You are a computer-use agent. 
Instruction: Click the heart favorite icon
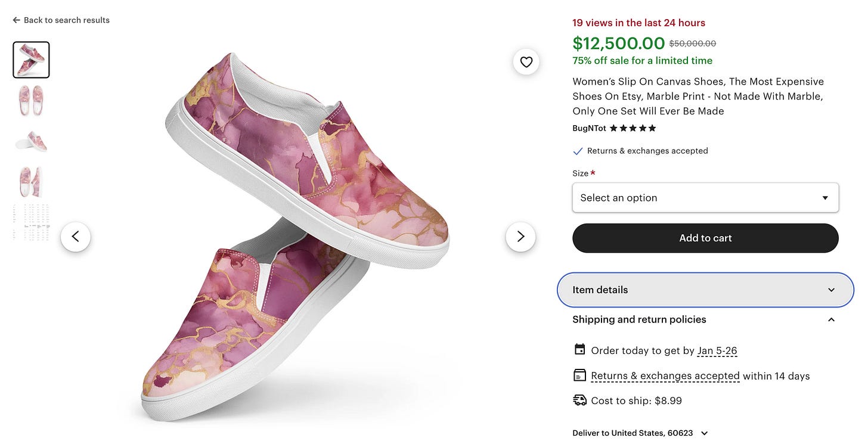pyautogui.click(x=526, y=62)
